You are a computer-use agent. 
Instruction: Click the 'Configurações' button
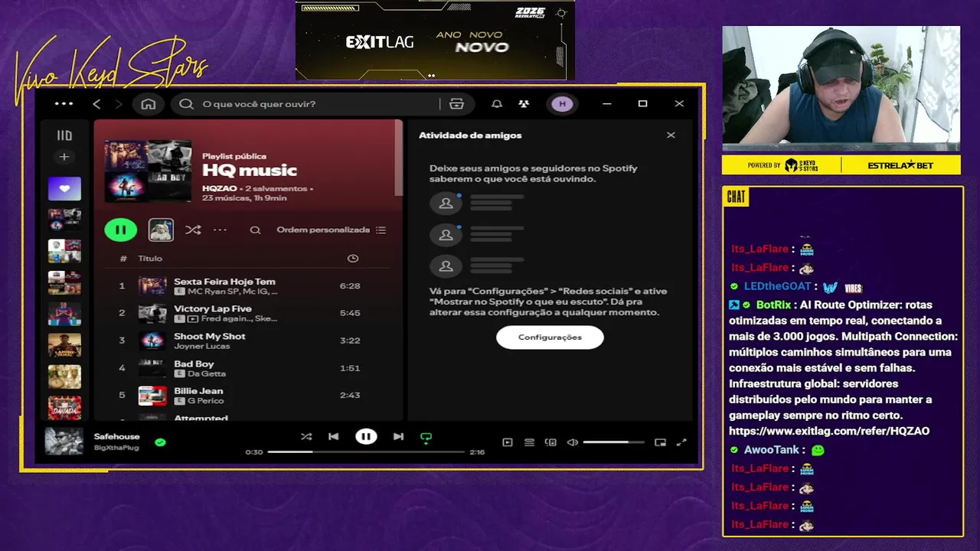pos(550,337)
